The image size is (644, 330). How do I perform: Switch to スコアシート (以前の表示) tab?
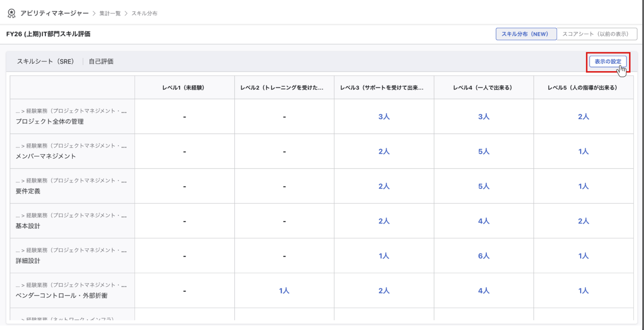coord(597,34)
